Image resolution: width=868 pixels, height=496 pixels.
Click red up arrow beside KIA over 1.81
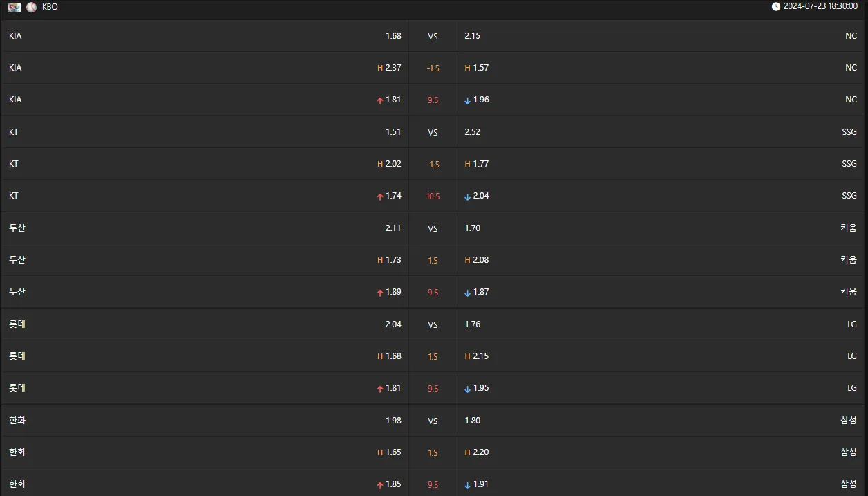[x=380, y=100]
